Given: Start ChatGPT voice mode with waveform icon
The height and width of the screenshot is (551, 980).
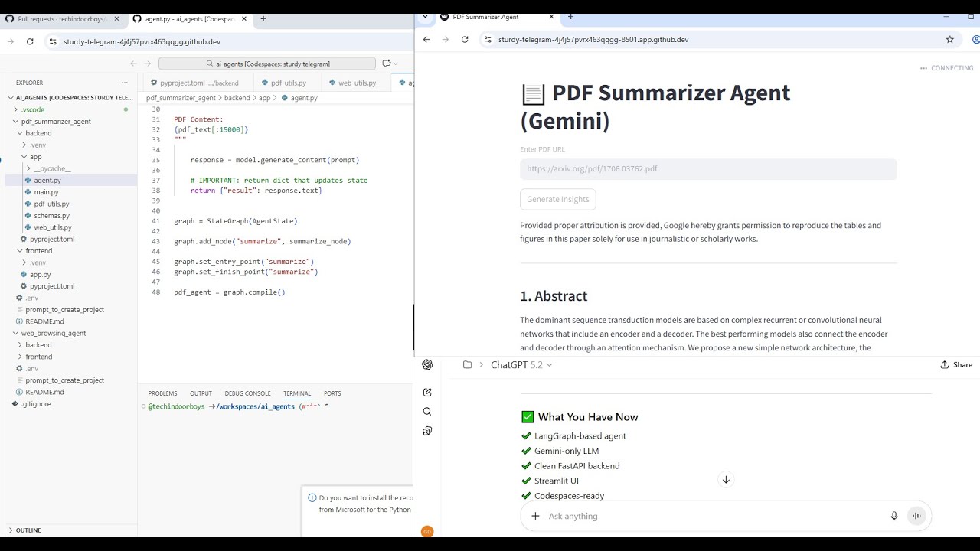Looking at the screenshot, I should (916, 516).
